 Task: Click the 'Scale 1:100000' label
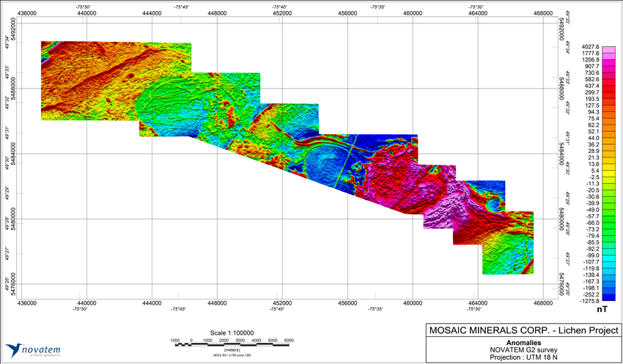[x=232, y=332]
